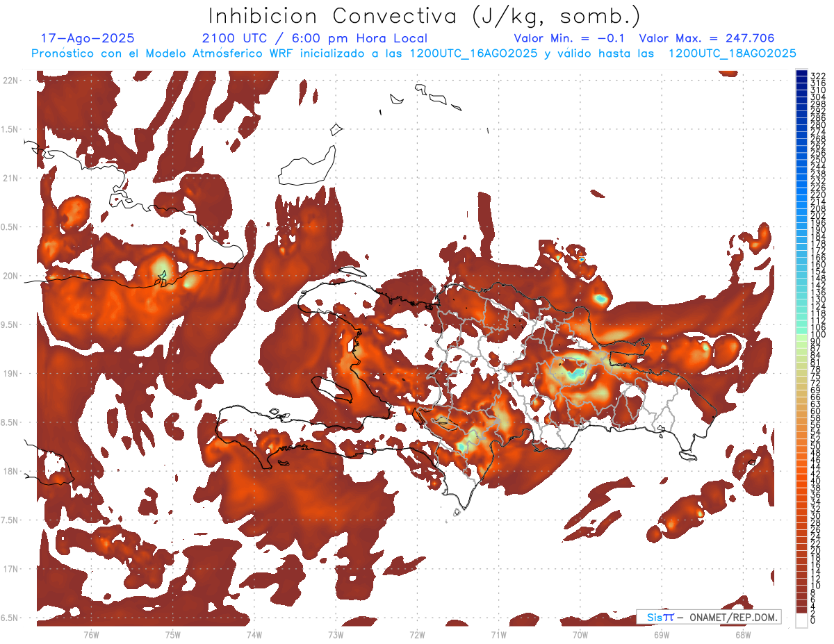Select the date text "17-Ago-2025"
The height and width of the screenshot is (644, 834).
[88, 38]
